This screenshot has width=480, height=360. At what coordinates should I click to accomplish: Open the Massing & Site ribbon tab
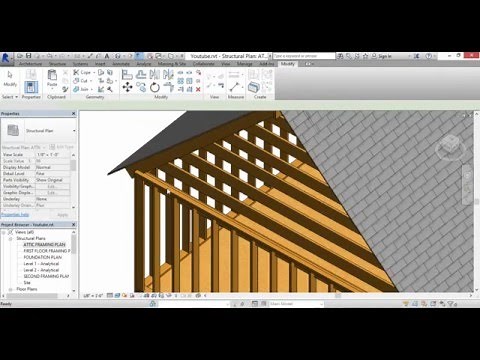172,64
